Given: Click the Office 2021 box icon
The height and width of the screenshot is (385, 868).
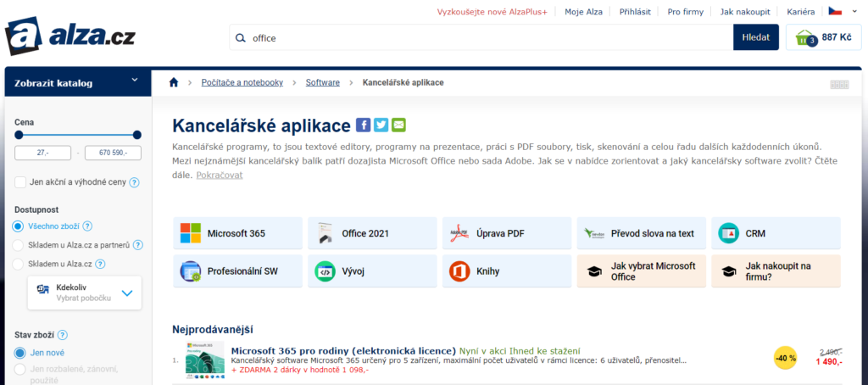Looking at the screenshot, I should 325,233.
